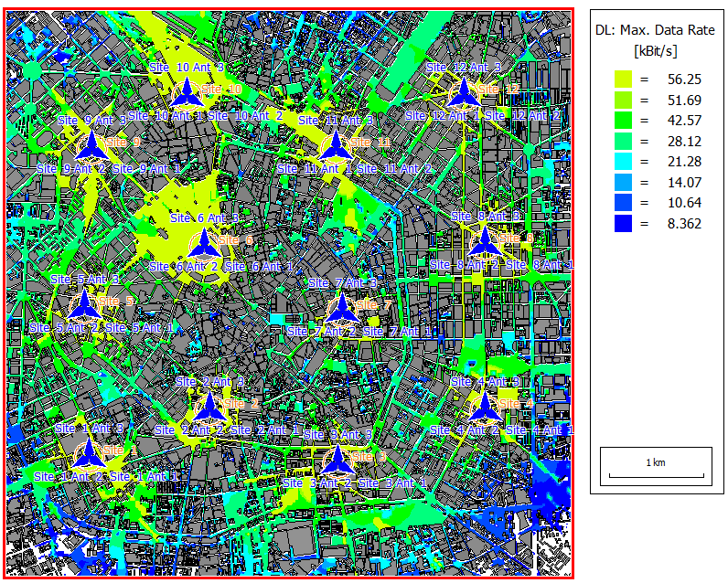
Task: Click the Site 1 antenna marker
Action: (x=90, y=453)
